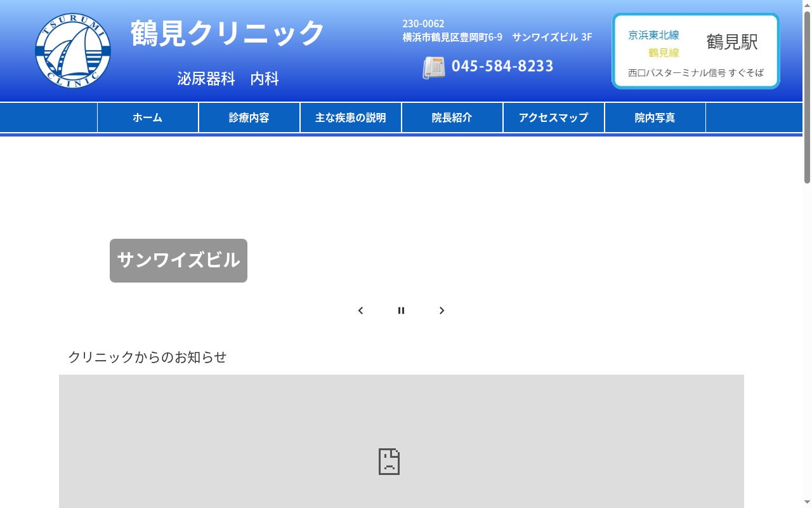Click the yellow 鶴見線 line label
This screenshot has height=508, width=812.
pos(664,53)
